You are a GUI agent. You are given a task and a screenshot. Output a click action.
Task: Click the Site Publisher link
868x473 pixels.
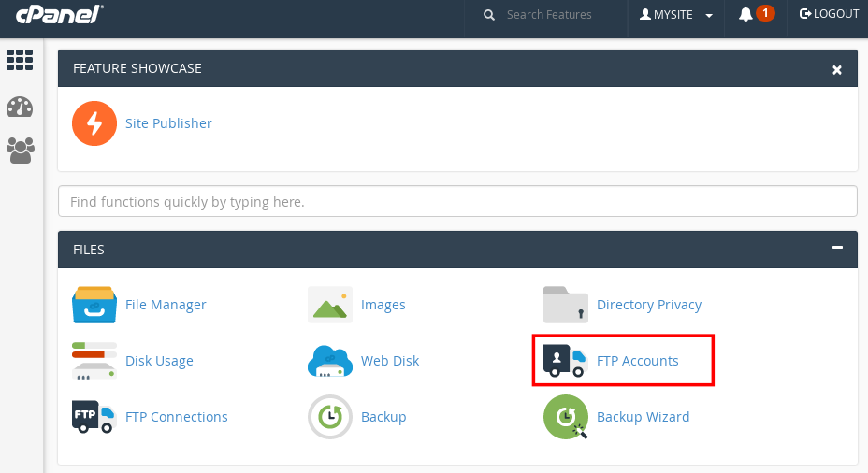[168, 123]
